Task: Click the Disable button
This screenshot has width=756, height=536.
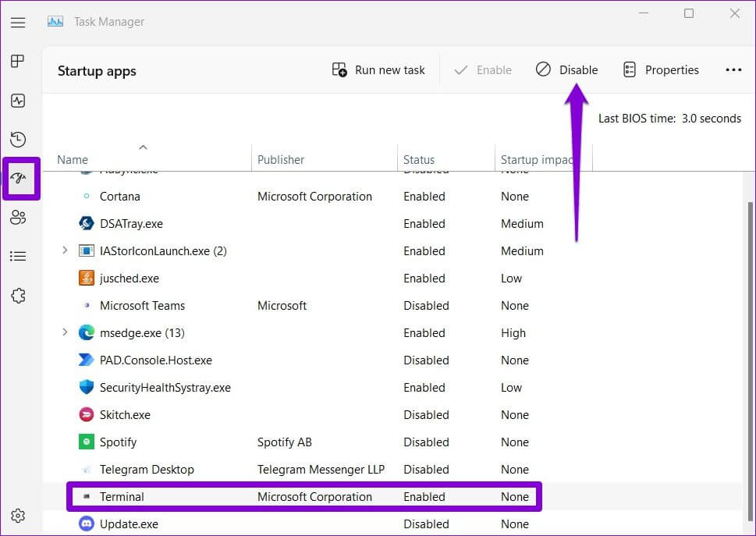Action: (566, 70)
